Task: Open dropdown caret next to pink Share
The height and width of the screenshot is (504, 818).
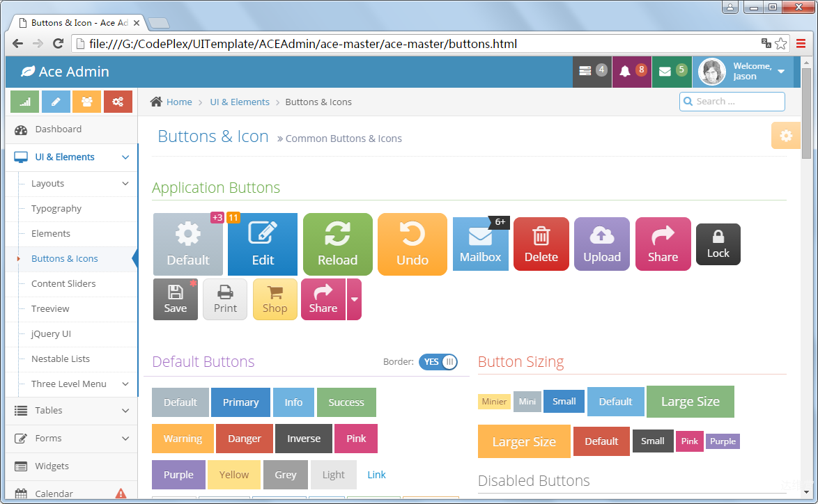Action: point(354,299)
